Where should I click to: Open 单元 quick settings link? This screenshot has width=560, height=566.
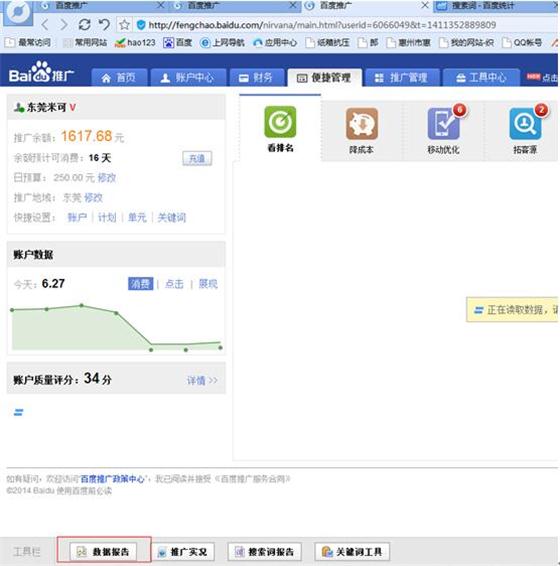[137, 217]
